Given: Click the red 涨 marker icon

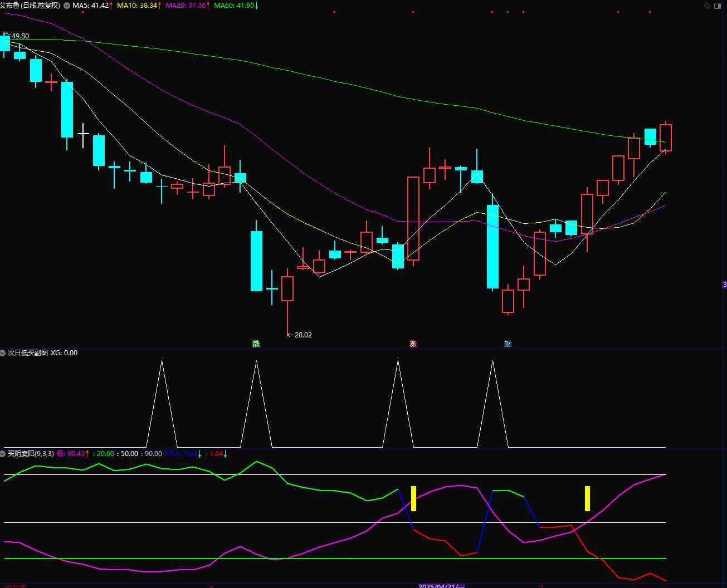Looking at the screenshot, I should click(413, 344).
